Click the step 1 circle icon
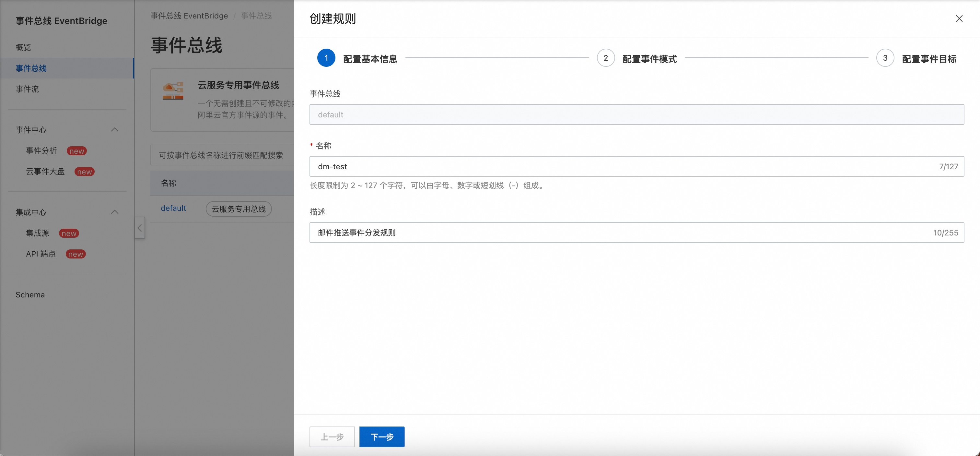The height and width of the screenshot is (456, 980). pyautogui.click(x=326, y=58)
